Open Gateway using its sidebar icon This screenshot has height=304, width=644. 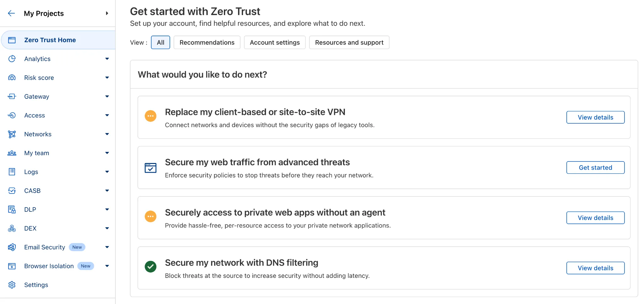pyautogui.click(x=12, y=96)
